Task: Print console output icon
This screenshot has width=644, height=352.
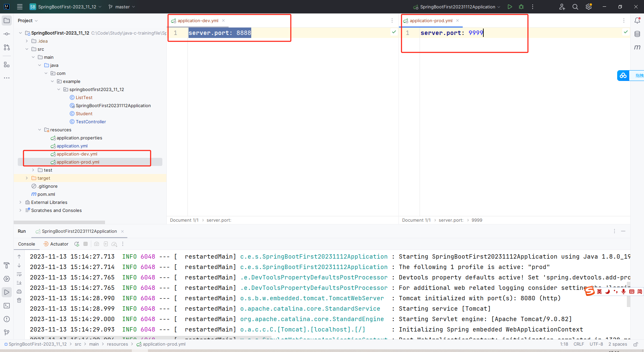Action: (19, 292)
